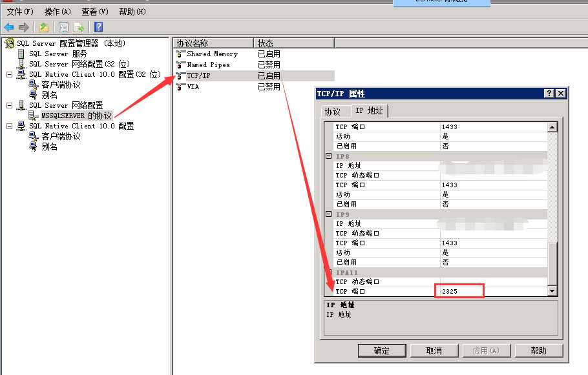
Task: Click the SQL Server 服务 tree icon
Action: point(21,54)
